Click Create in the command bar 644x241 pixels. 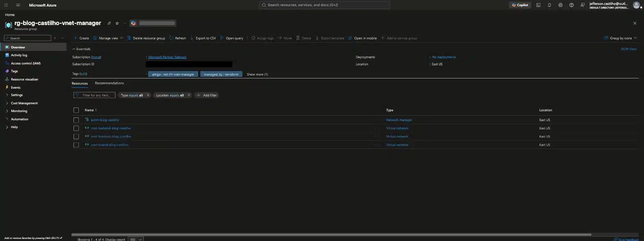tap(81, 38)
